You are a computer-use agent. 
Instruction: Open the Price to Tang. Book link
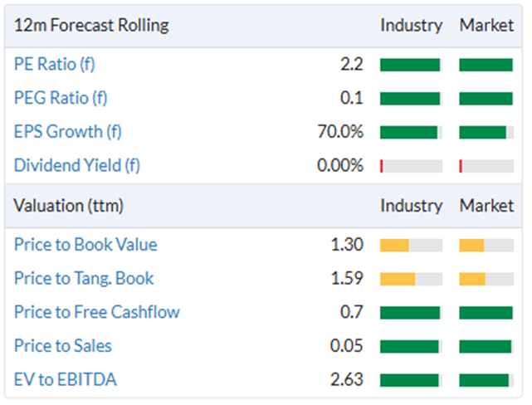click(84, 279)
